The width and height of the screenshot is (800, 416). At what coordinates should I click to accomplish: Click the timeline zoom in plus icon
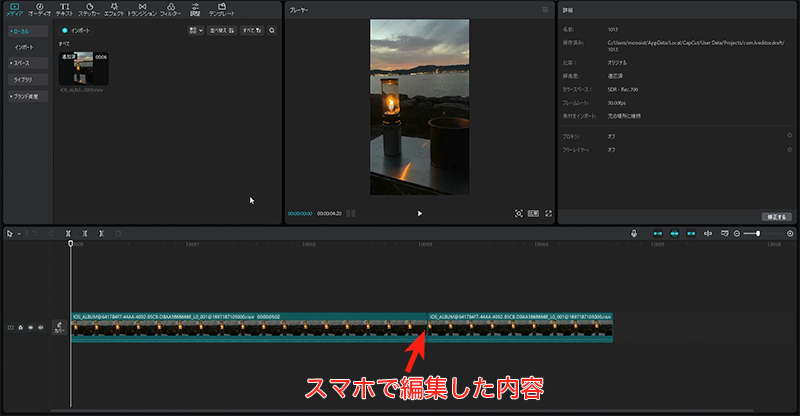click(790, 233)
